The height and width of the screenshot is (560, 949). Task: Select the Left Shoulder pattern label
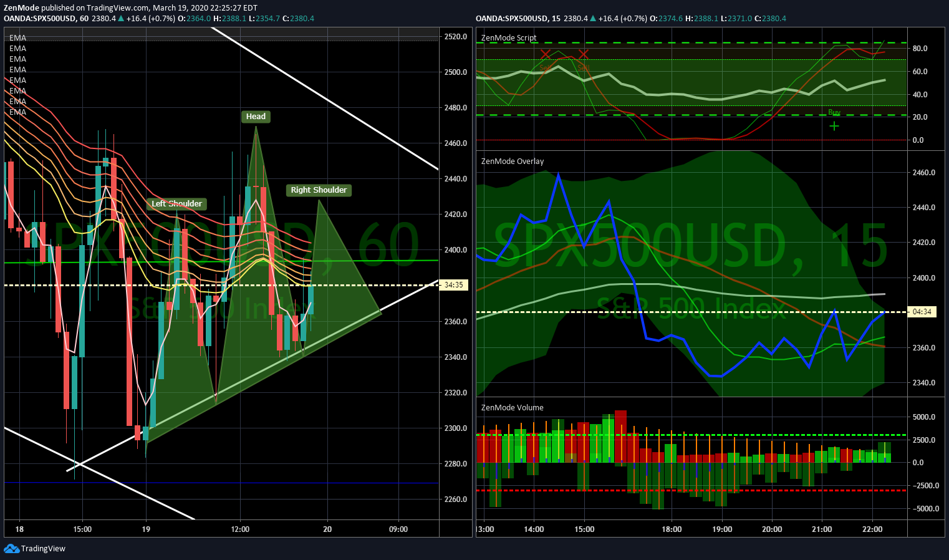click(x=176, y=204)
